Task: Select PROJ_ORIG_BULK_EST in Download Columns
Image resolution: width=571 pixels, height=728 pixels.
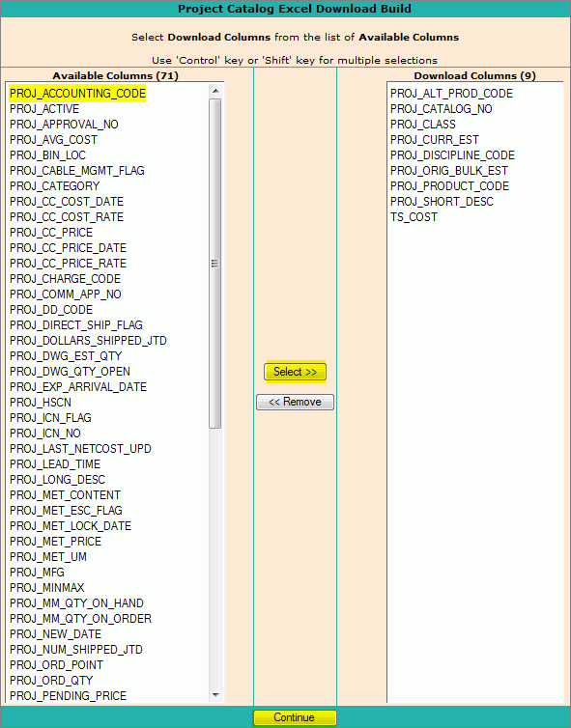Action: click(x=449, y=170)
